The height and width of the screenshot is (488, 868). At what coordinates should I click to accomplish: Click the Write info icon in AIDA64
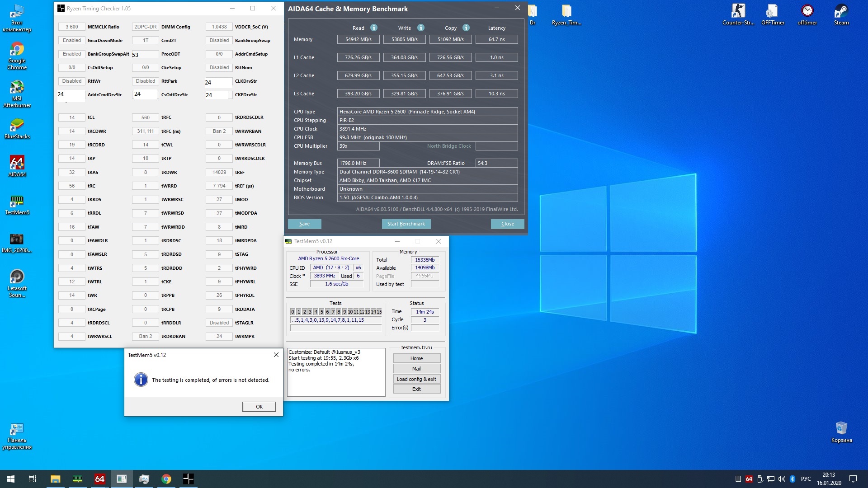tap(421, 28)
